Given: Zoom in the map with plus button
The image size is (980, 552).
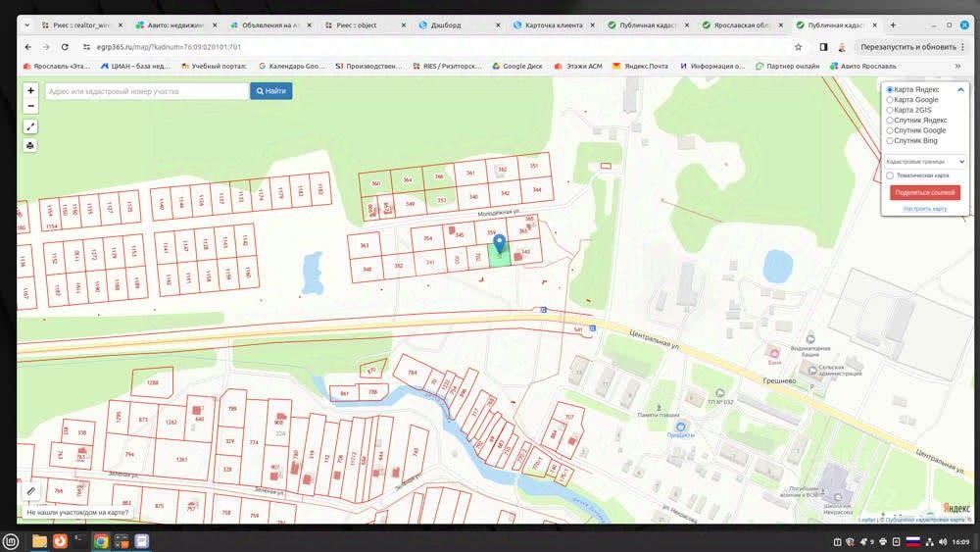Looking at the screenshot, I should 30,90.
